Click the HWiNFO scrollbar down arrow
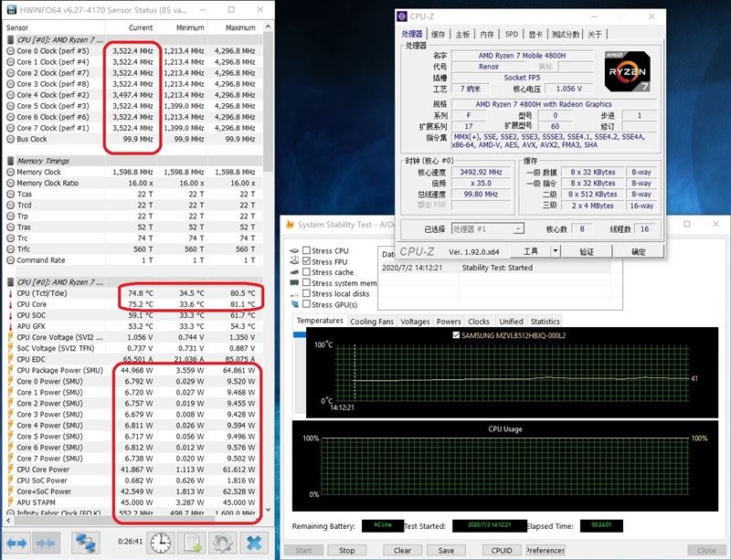The image size is (731, 560). click(268, 510)
